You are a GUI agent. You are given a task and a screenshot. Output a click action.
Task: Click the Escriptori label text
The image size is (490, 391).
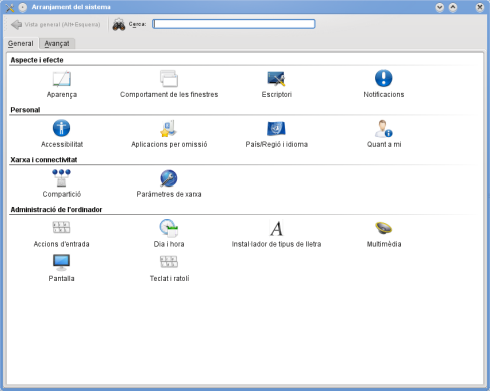[276, 95]
